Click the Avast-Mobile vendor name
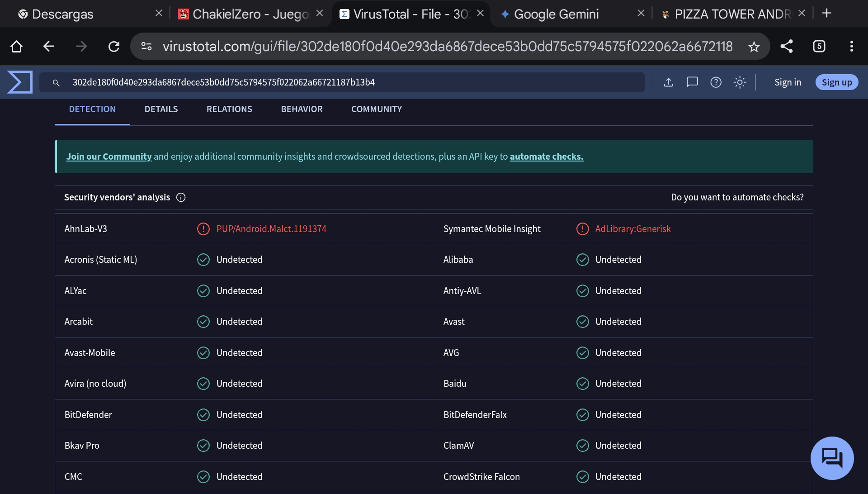Image resolution: width=868 pixels, height=494 pixels. (x=90, y=353)
